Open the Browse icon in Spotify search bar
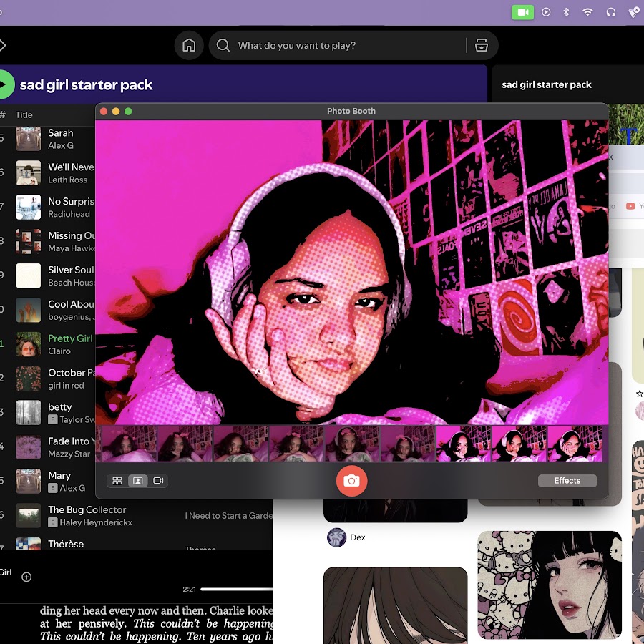Viewport: 644px width, 644px height. (482, 45)
